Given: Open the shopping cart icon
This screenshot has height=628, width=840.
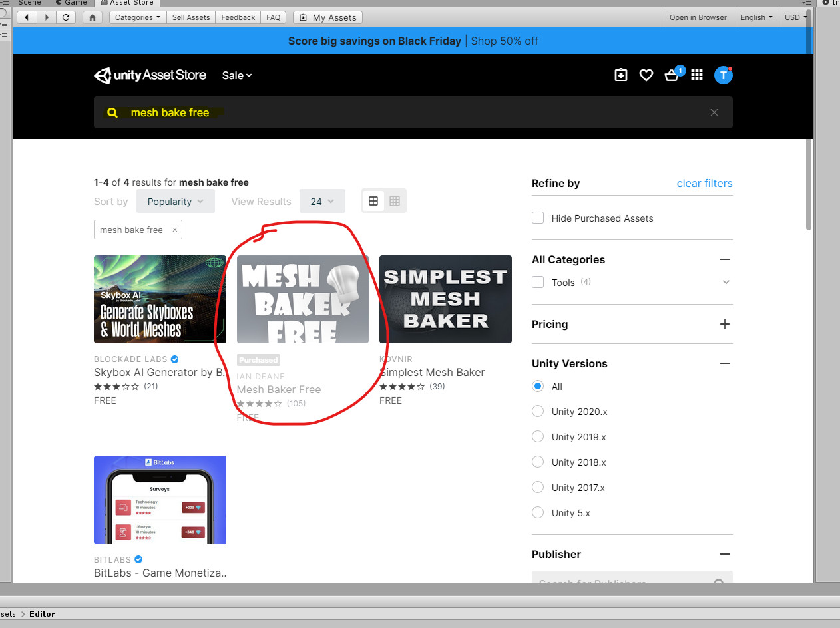Looking at the screenshot, I should point(672,75).
